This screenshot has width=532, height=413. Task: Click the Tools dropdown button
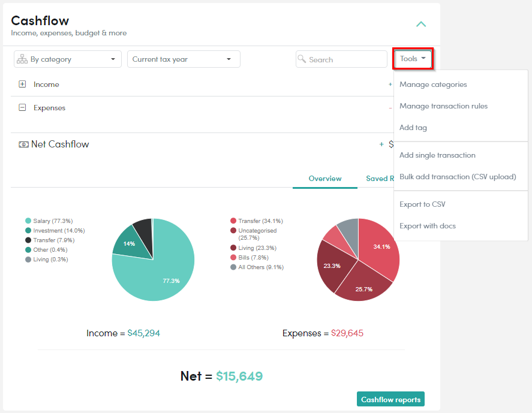click(413, 59)
